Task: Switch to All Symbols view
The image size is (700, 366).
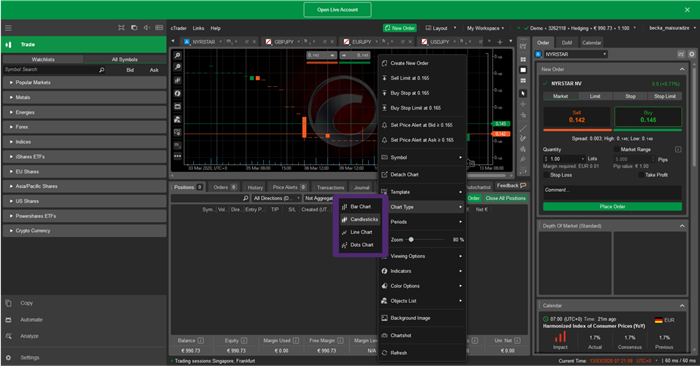Action: coord(125,59)
